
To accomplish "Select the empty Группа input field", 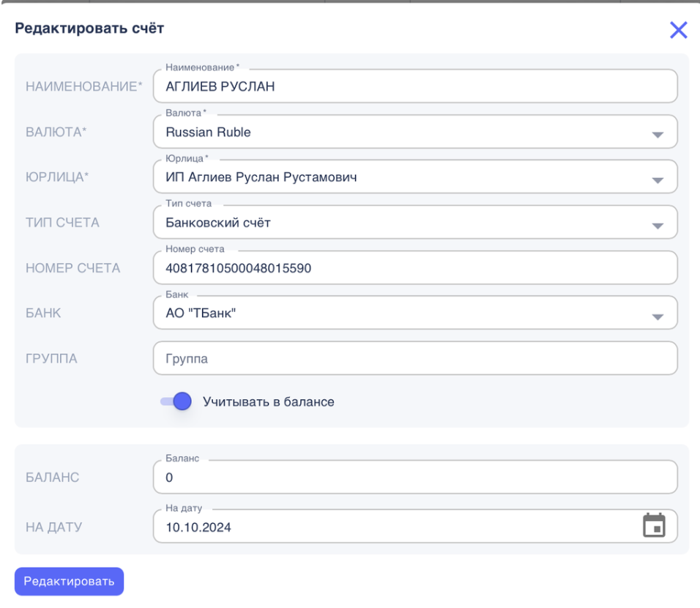I will [x=414, y=359].
